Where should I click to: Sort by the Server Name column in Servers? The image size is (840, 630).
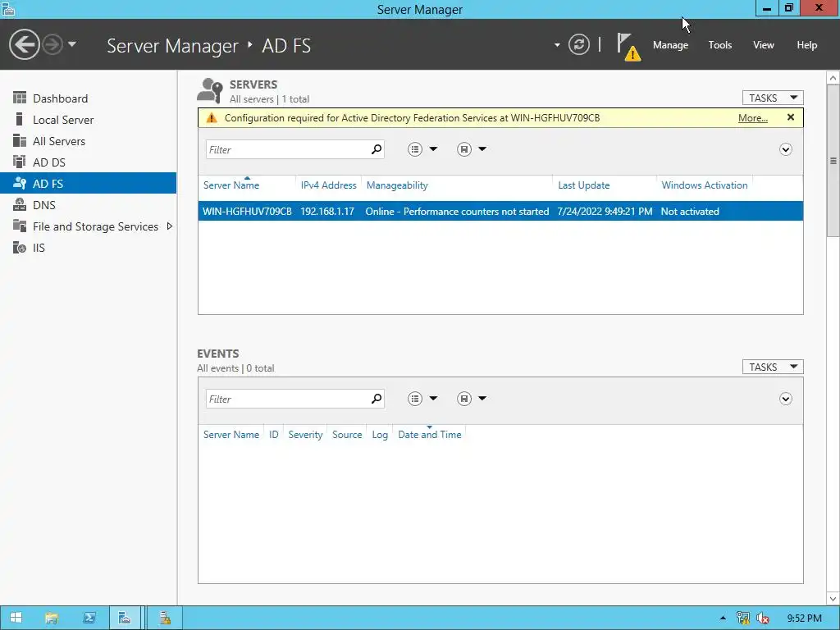(x=231, y=185)
